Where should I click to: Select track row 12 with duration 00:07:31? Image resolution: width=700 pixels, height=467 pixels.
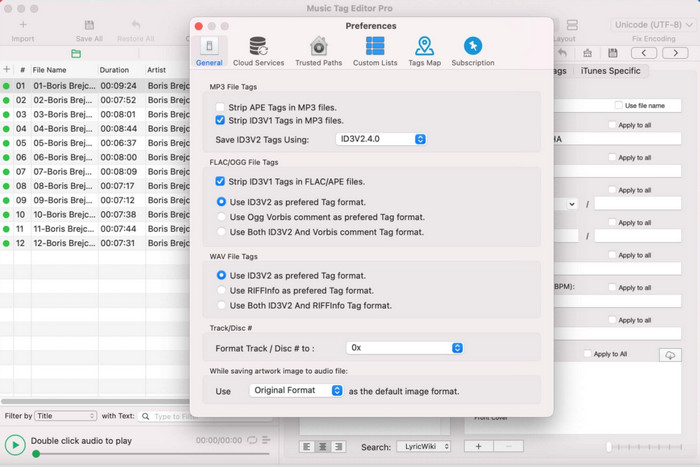(95, 243)
